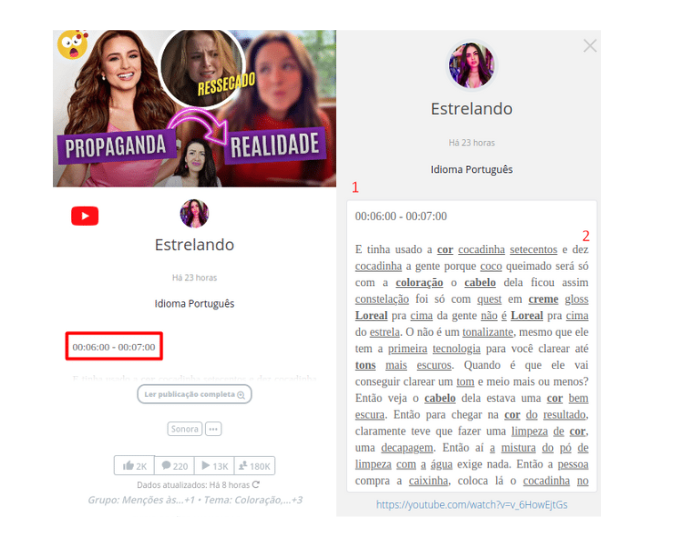Click the thumbs-up 2K likes counter
The image size is (686, 549).
(134, 465)
